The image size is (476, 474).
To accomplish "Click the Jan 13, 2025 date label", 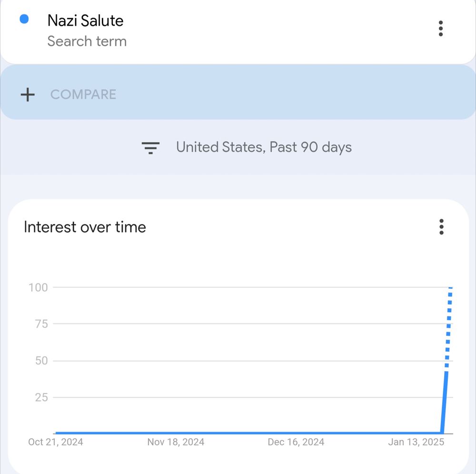I will pyautogui.click(x=416, y=442).
